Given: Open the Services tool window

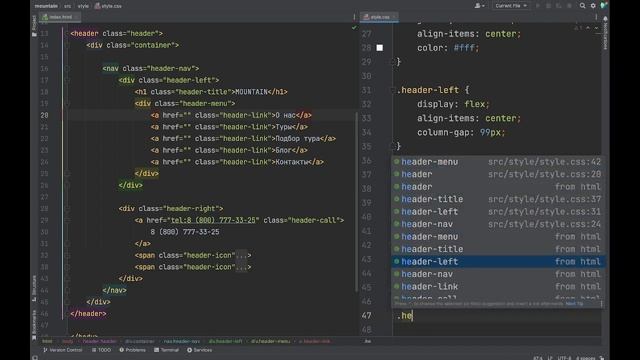Looking at the screenshot, I should click(x=200, y=350).
